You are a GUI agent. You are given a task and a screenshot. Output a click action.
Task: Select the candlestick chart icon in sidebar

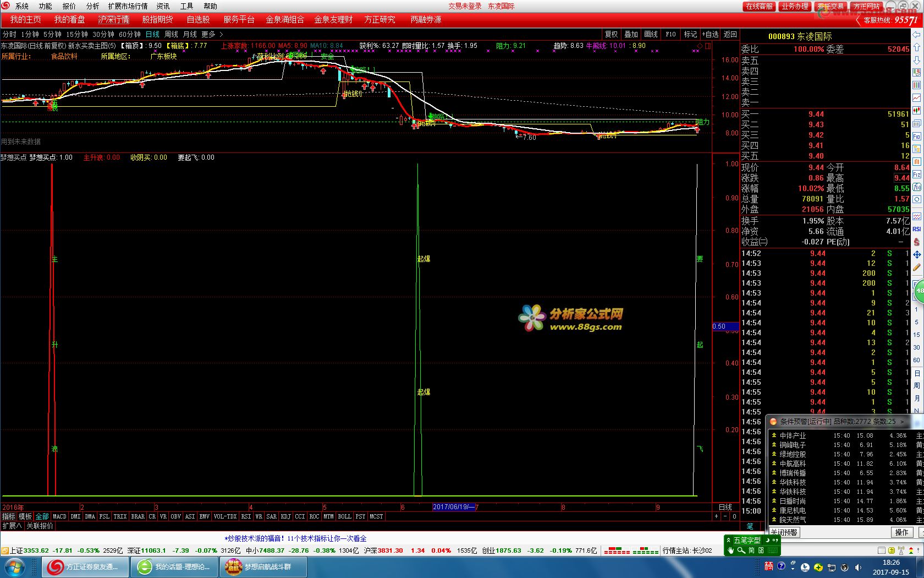click(917, 111)
